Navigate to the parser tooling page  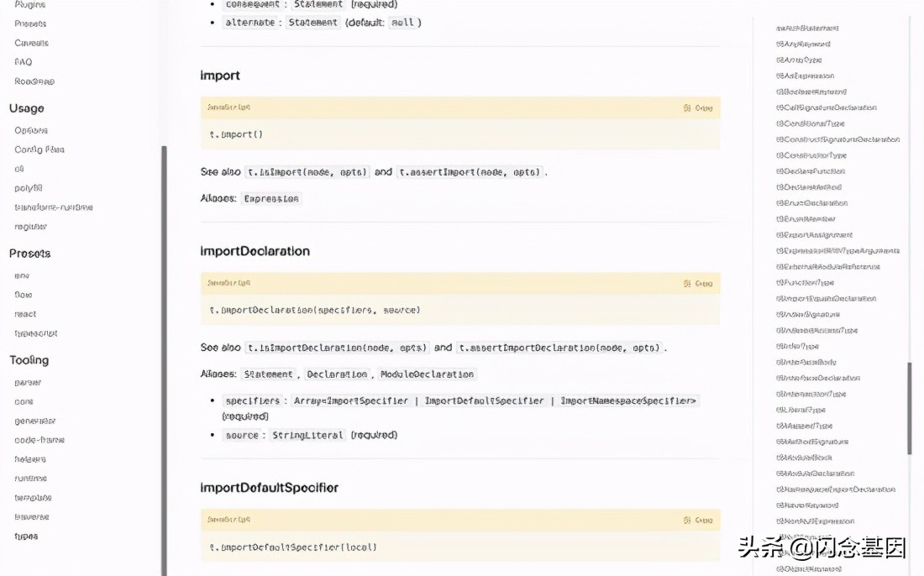click(28, 382)
